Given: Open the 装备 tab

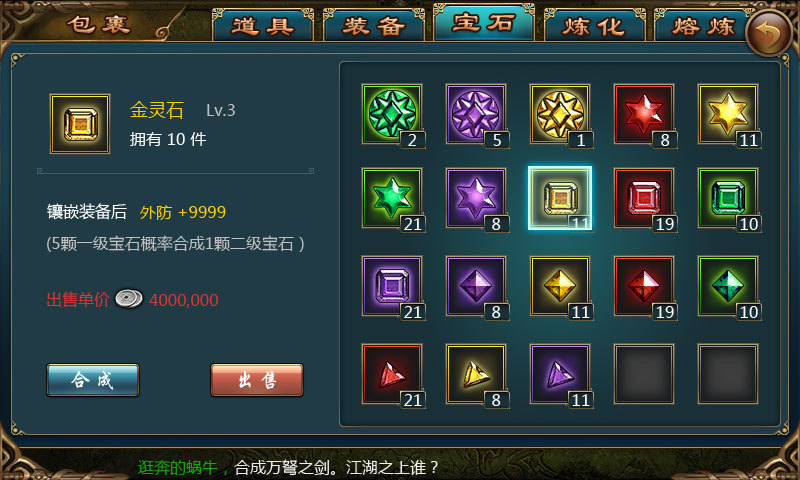Looking at the screenshot, I should point(373,26).
